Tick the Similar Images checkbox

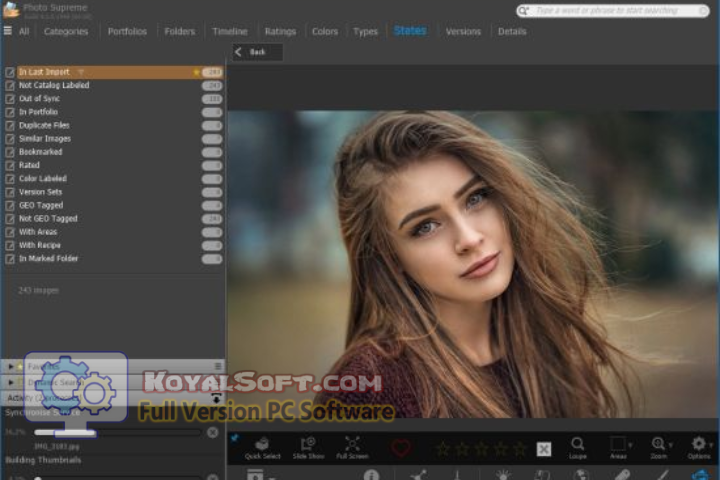coord(10,139)
